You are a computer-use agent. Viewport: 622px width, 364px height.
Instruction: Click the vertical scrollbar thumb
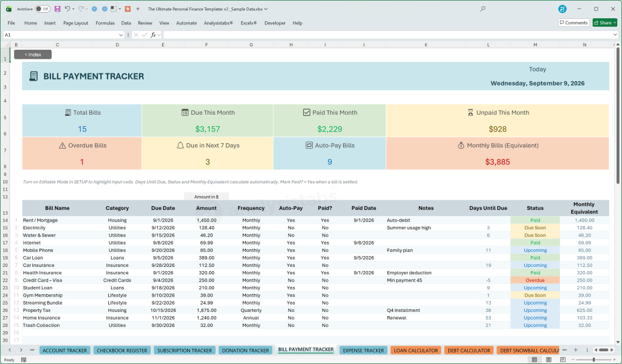click(x=618, y=115)
